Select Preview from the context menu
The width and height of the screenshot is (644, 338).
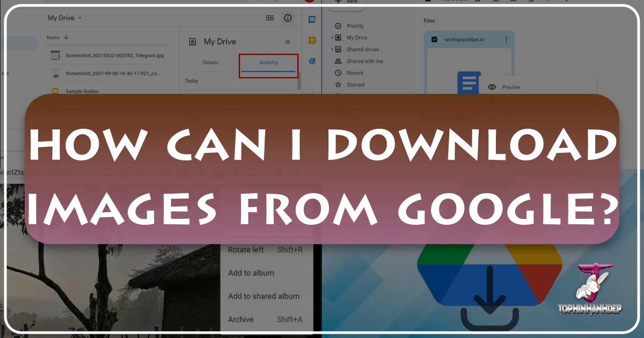(511, 87)
